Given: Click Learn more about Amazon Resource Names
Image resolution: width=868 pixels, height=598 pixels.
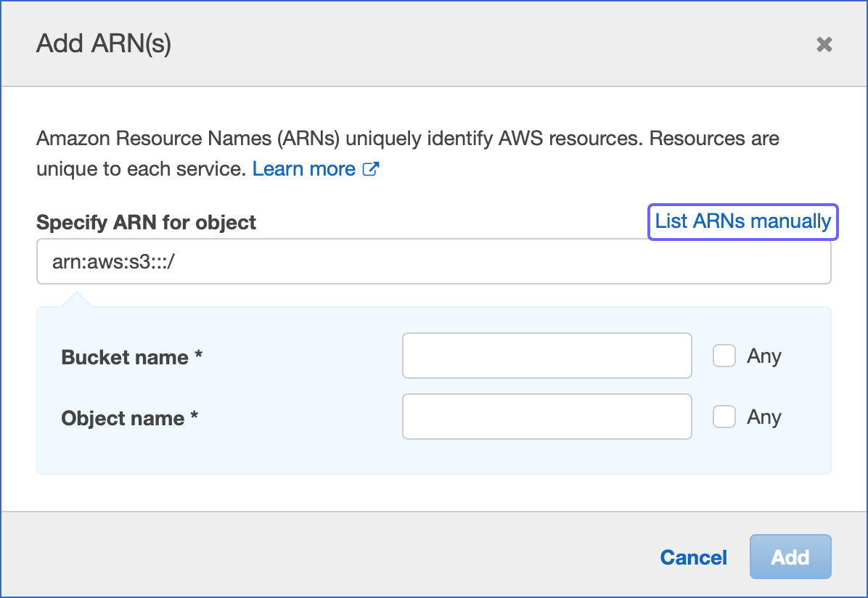Looking at the screenshot, I should [x=304, y=168].
